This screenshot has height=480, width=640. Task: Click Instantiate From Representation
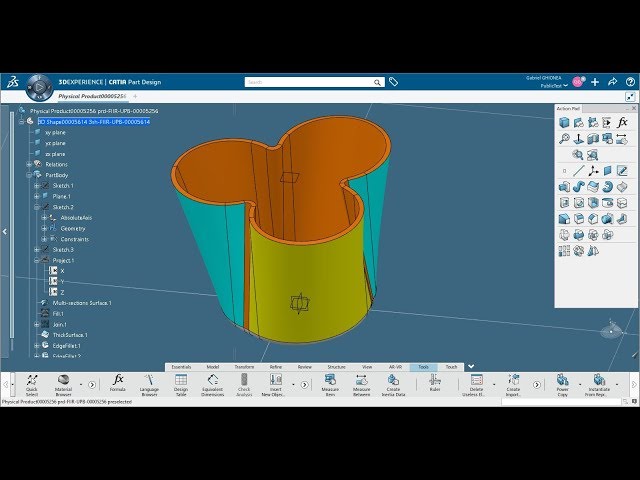click(599, 384)
